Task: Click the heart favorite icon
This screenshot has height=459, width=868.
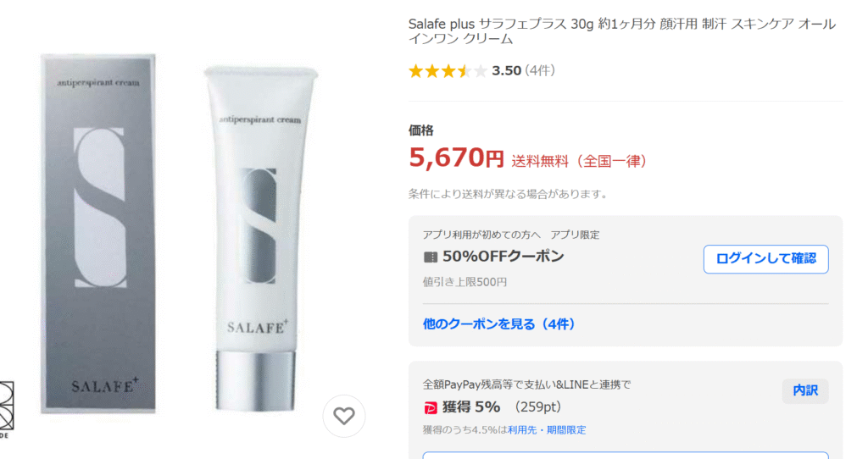Action: 343,416
